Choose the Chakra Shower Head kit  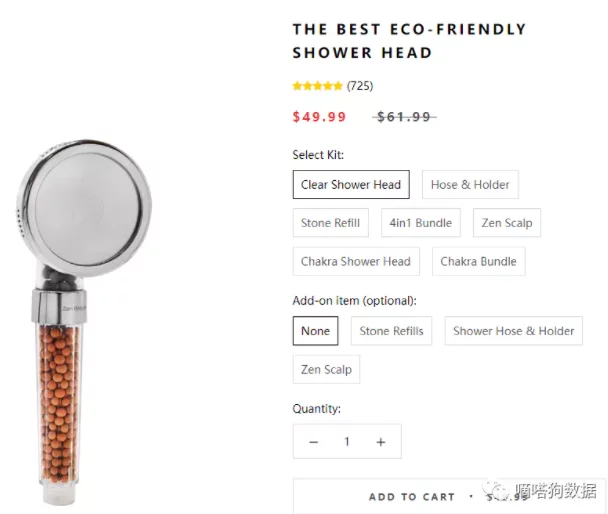tap(356, 262)
